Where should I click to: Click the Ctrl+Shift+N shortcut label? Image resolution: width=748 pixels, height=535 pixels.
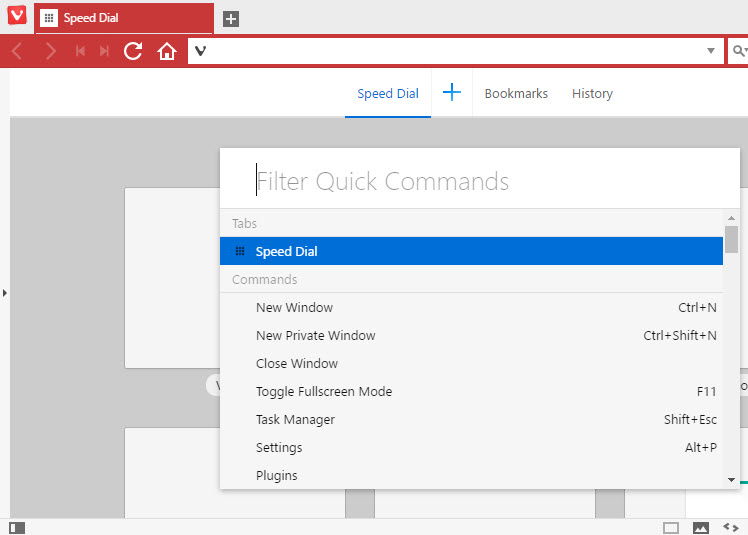[679, 336]
